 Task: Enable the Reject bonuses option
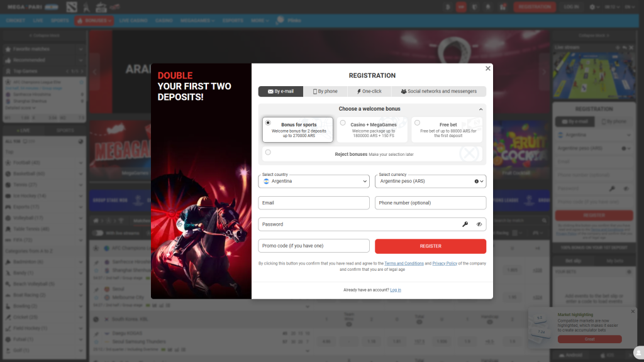267,152
